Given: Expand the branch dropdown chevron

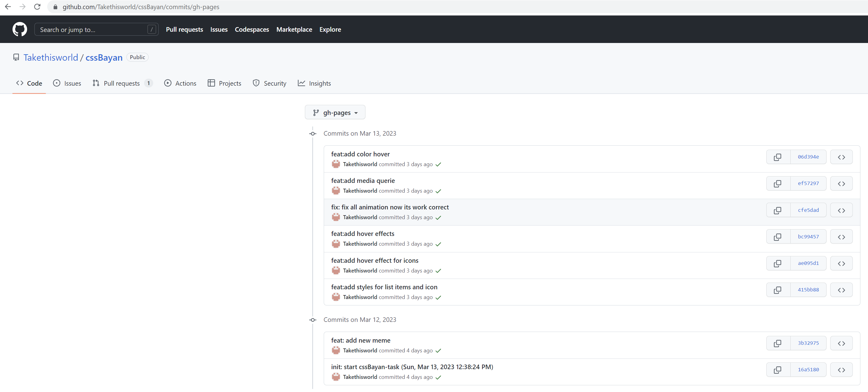Looking at the screenshot, I should (x=357, y=113).
